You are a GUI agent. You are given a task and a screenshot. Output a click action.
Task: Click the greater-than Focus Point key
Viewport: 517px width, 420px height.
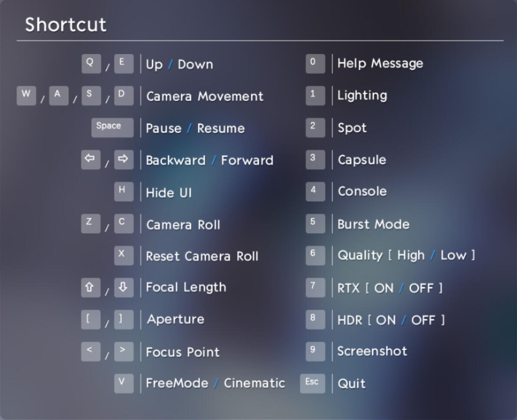click(124, 352)
